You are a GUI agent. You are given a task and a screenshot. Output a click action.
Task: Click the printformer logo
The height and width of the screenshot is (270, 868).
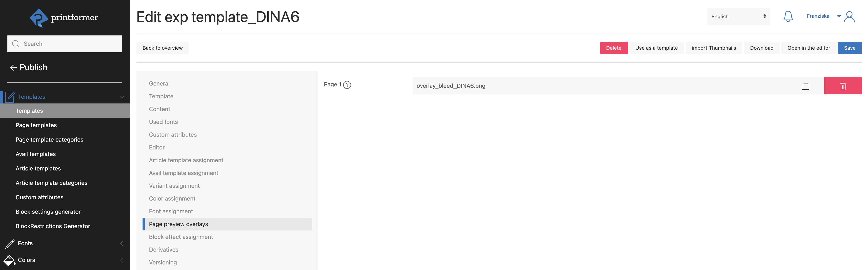[64, 18]
